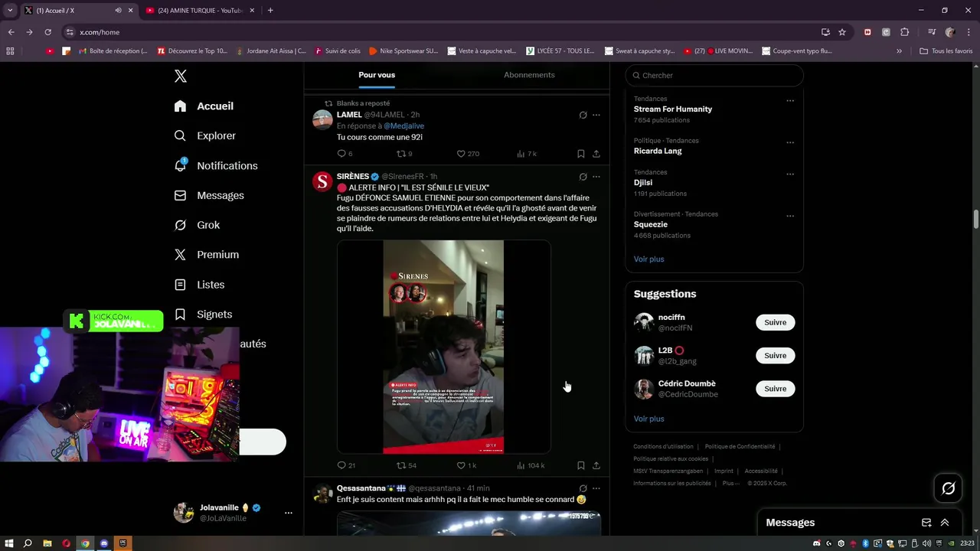Open Ricarda Lang trend

click(658, 151)
